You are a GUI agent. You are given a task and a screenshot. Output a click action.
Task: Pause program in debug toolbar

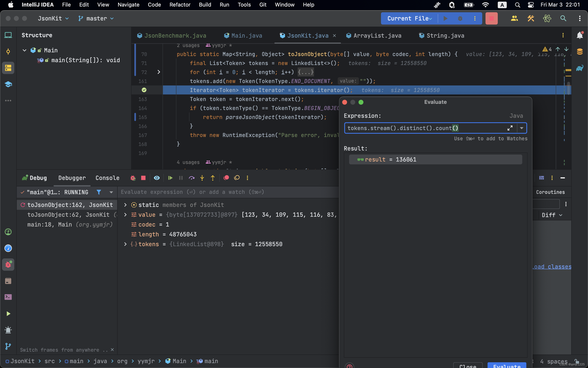click(181, 178)
